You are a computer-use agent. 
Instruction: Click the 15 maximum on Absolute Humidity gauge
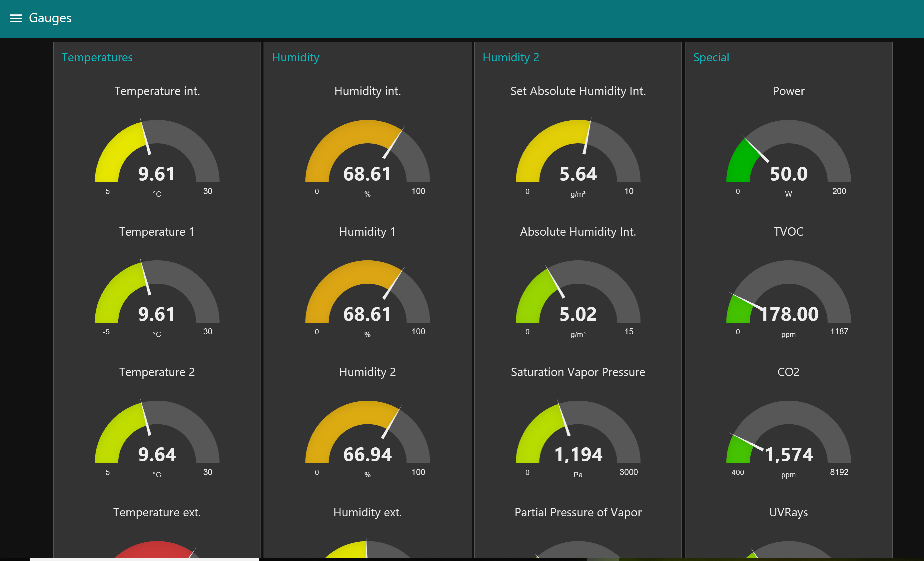click(629, 332)
